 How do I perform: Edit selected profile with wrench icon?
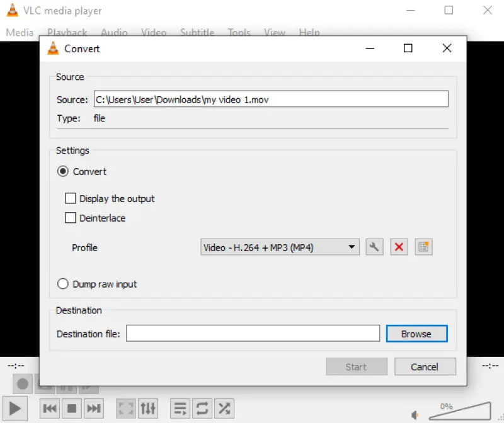pyautogui.click(x=374, y=247)
